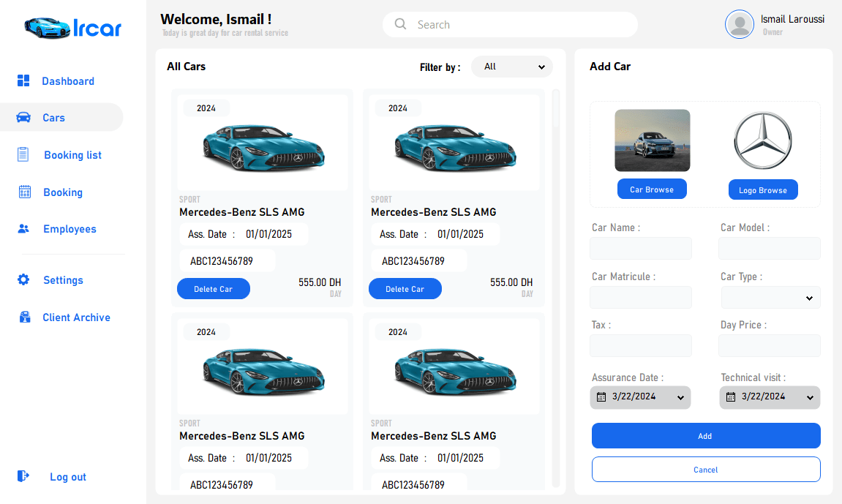Focus the Search input field

[510, 24]
